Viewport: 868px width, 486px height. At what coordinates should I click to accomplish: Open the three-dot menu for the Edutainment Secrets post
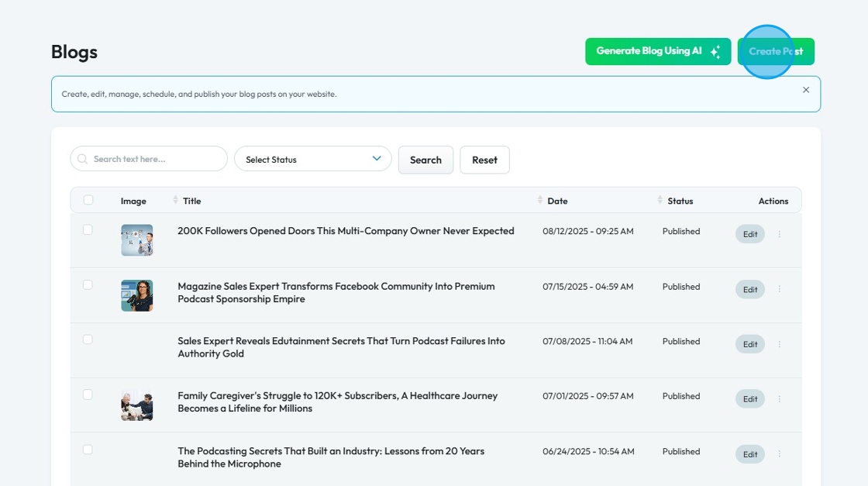pos(779,344)
